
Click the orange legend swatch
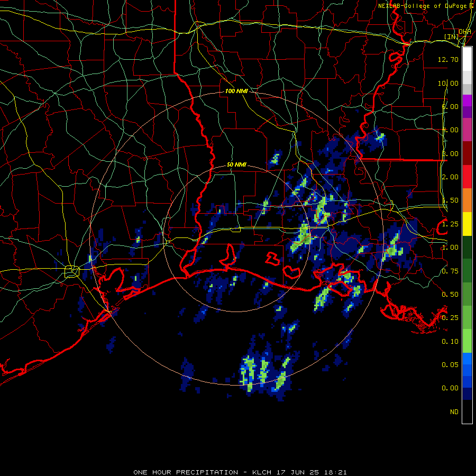467,200
